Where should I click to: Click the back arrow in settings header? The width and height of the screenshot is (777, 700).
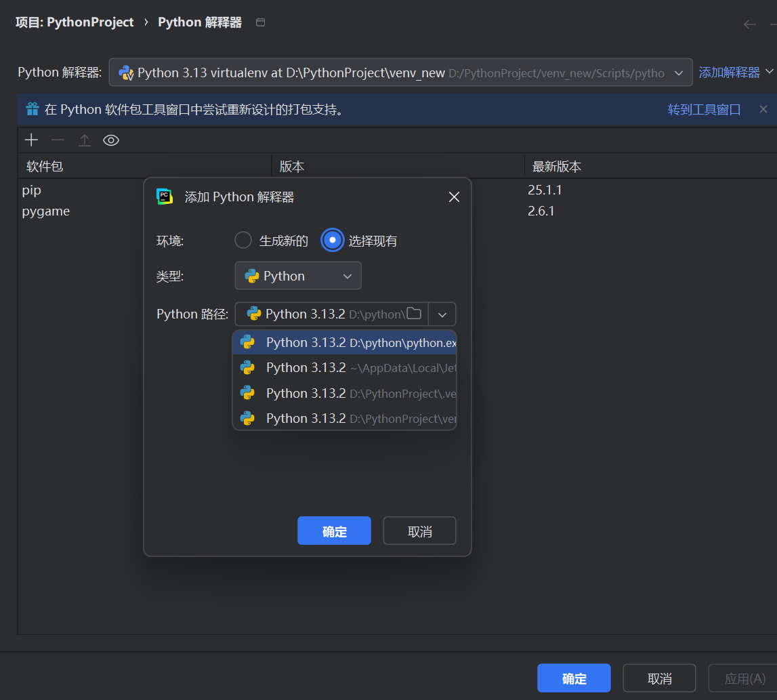coord(749,24)
